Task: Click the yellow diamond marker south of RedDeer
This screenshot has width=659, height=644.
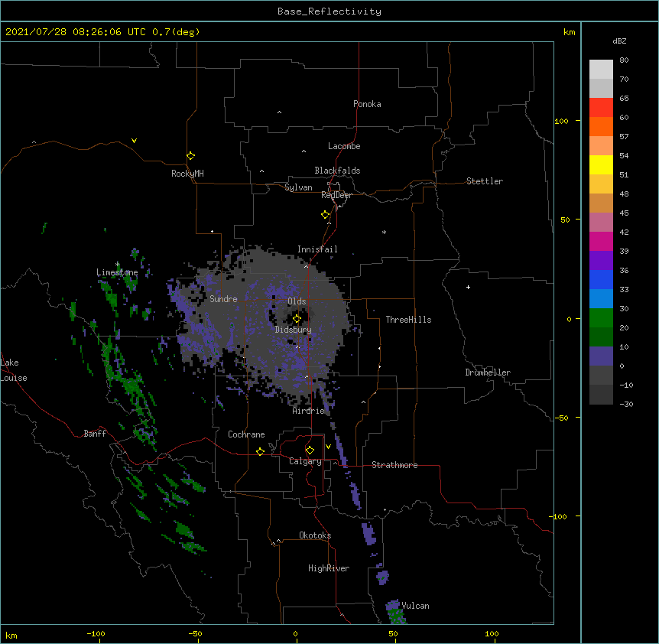Action: (x=326, y=214)
